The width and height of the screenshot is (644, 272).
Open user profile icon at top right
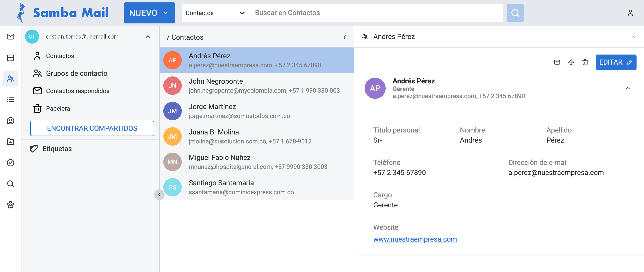[630, 13]
